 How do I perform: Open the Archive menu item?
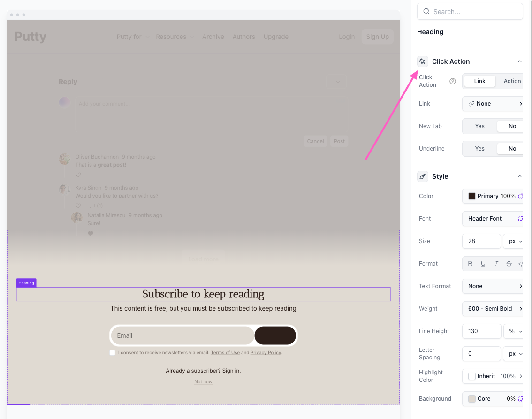213,37
